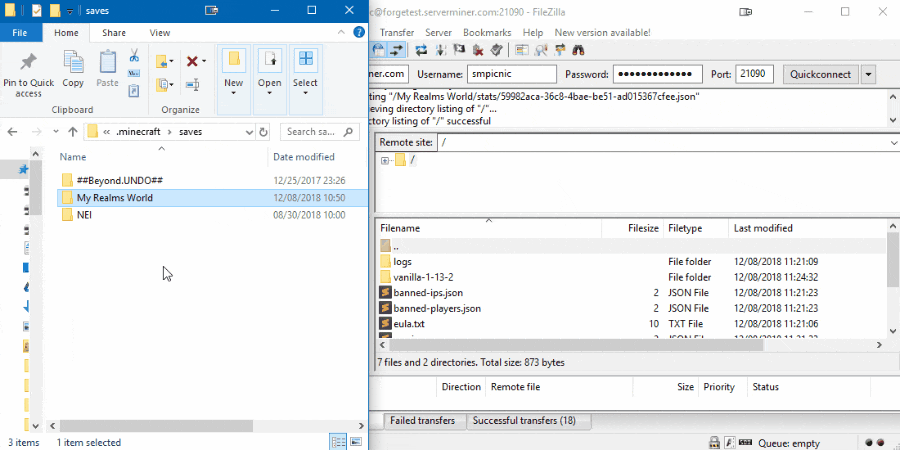
Task: Open the Explorer Help question mark icon
Action: point(359,32)
